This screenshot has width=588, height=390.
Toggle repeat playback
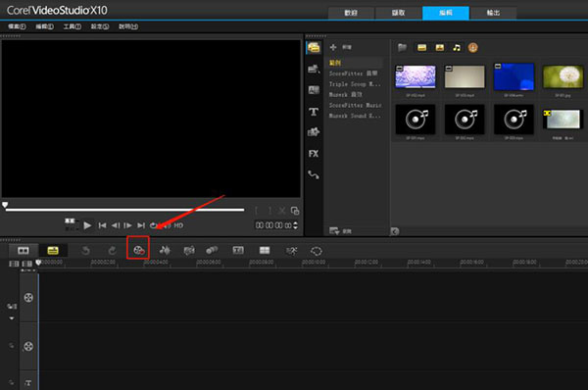pyautogui.click(x=154, y=225)
